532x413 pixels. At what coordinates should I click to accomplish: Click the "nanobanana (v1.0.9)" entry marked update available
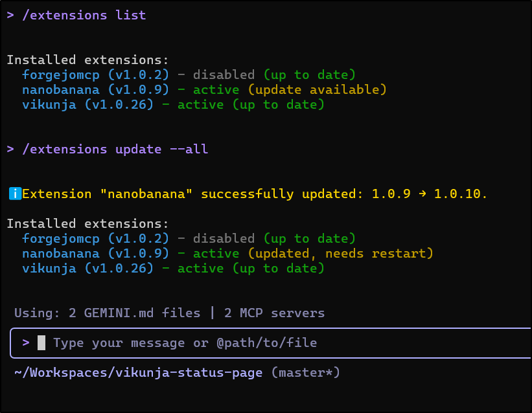pyautogui.click(x=96, y=89)
